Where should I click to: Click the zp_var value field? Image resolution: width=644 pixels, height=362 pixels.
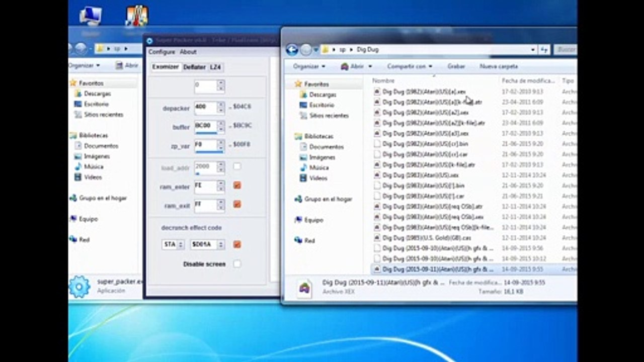coord(205,145)
